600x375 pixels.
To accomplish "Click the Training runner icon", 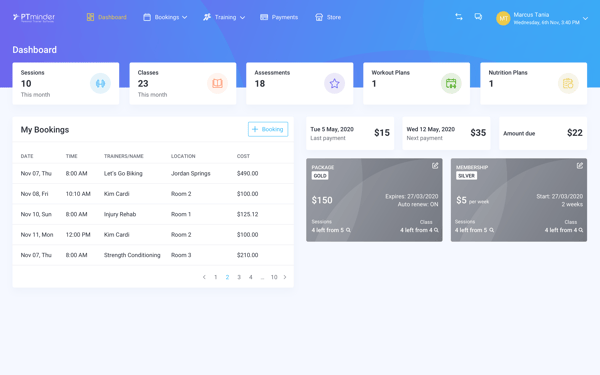I will [207, 17].
